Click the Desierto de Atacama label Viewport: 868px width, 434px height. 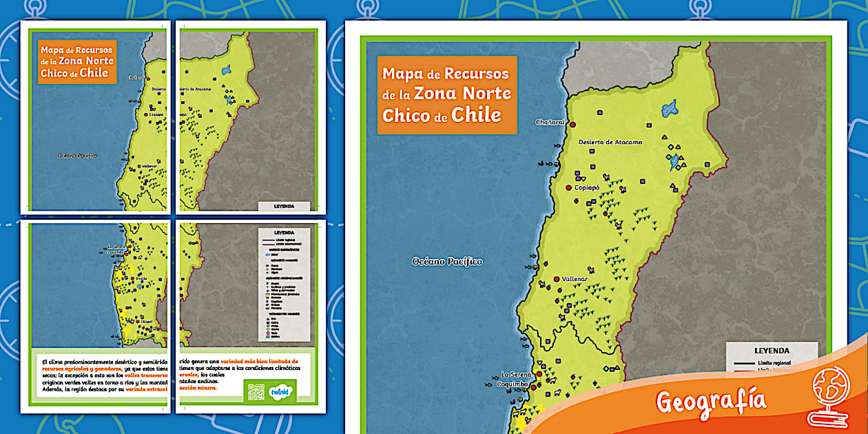click(x=610, y=142)
